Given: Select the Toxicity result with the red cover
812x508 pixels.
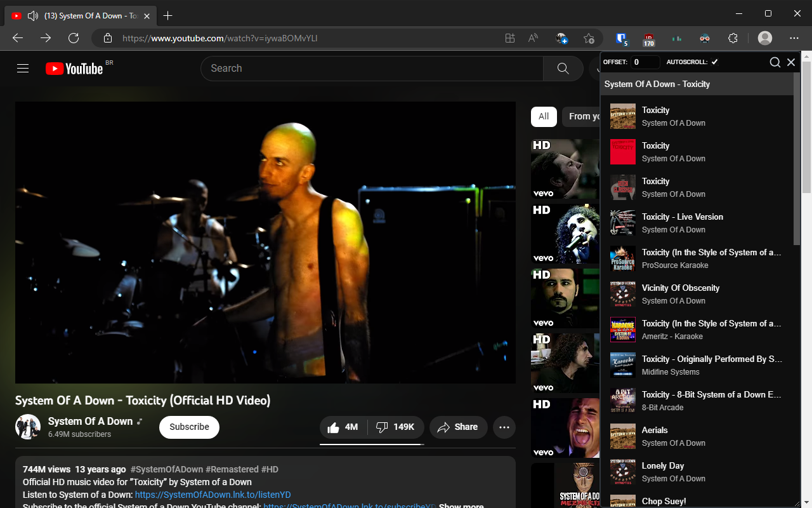Looking at the screenshot, I should pyautogui.click(x=697, y=152).
